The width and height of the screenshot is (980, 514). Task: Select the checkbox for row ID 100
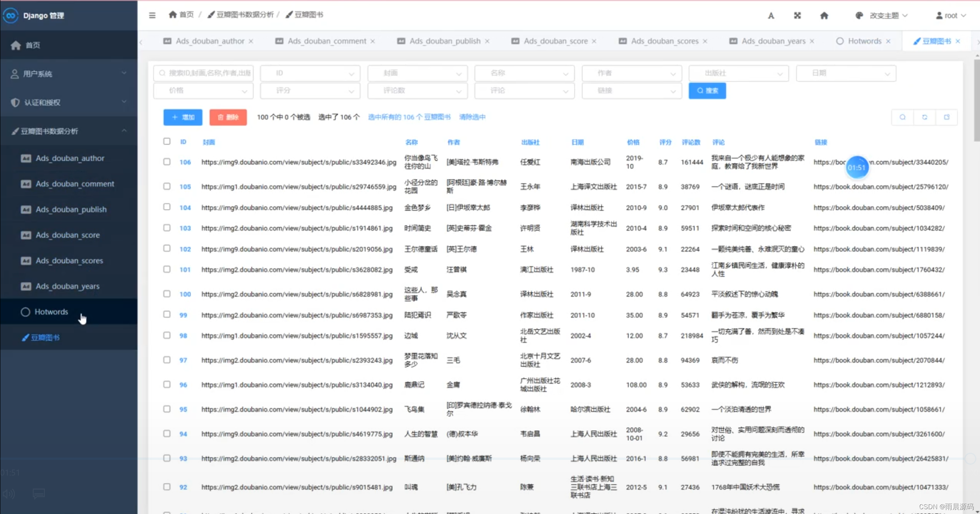click(167, 294)
